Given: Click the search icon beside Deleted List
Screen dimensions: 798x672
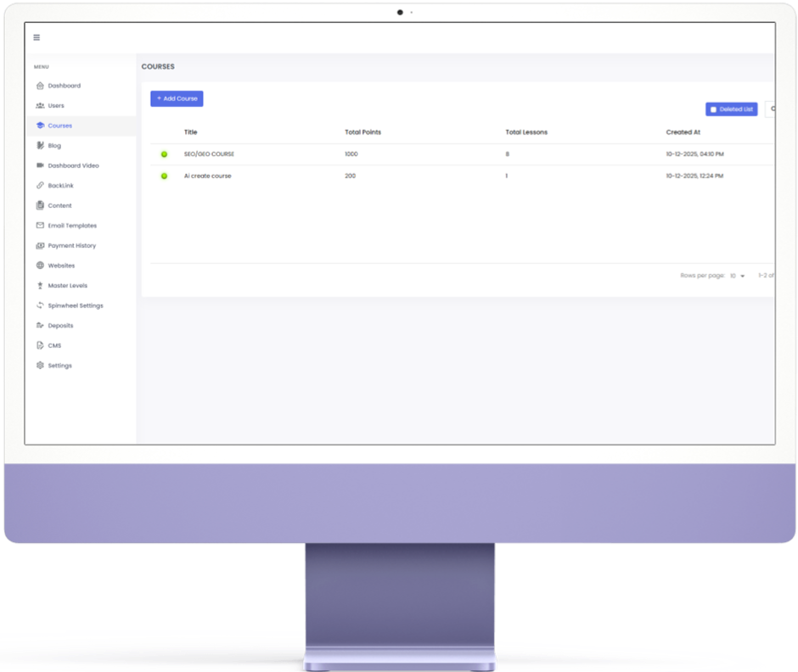Looking at the screenshot, I should coord(773,109).
